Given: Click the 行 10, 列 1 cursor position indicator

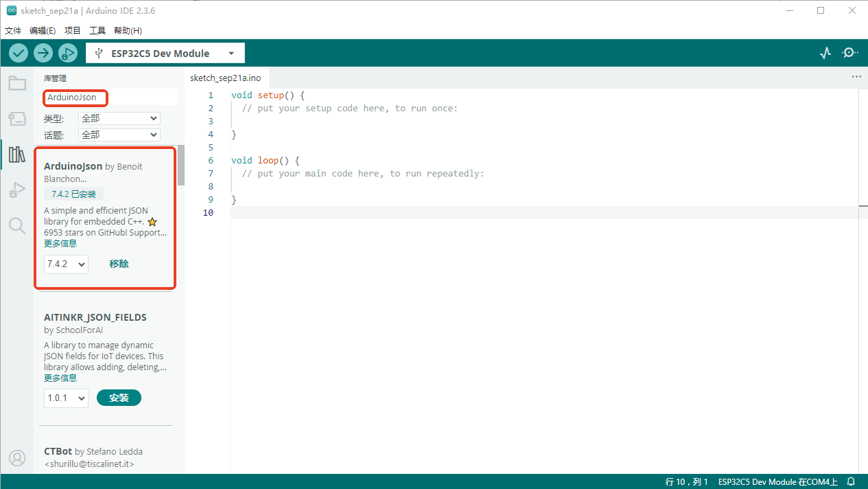Looking at the screenshot, I should click(x=686, y=482).
